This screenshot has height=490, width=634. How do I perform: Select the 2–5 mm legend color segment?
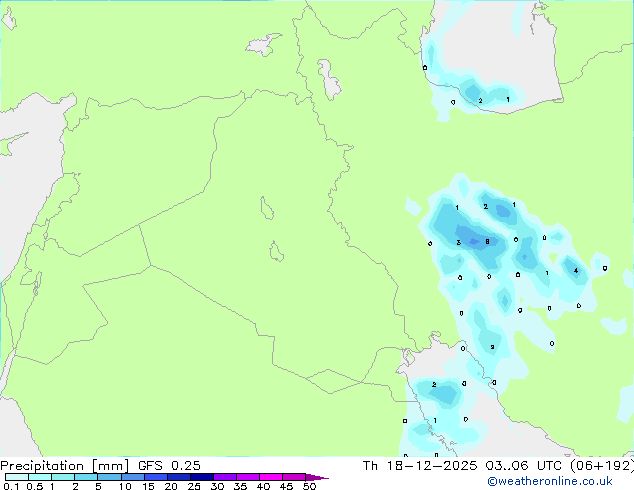pos(86,477)
